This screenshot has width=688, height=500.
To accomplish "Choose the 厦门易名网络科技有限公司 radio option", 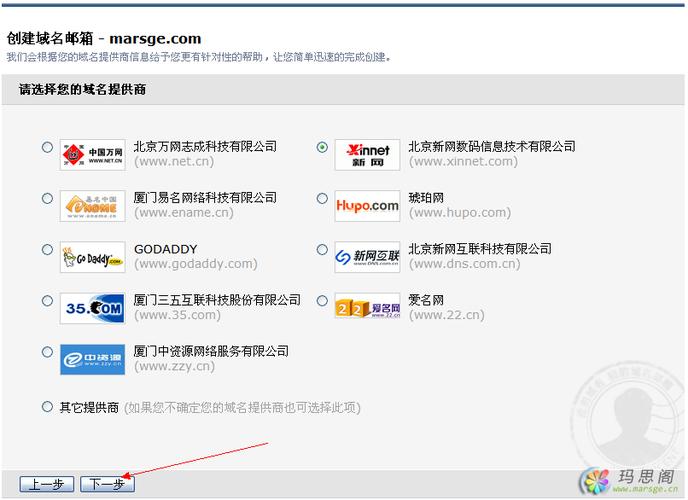I will [x=47, y=198].
